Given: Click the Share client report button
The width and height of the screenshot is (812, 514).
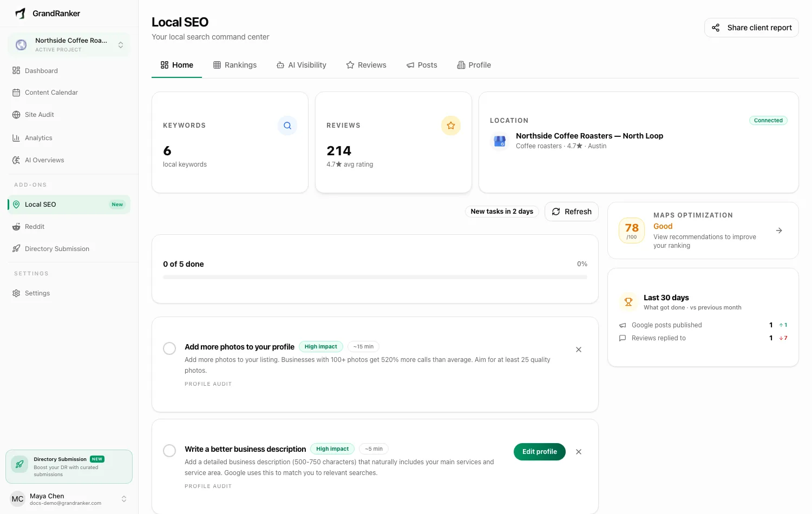Looking at the screenshot, I should coord(751,28).
